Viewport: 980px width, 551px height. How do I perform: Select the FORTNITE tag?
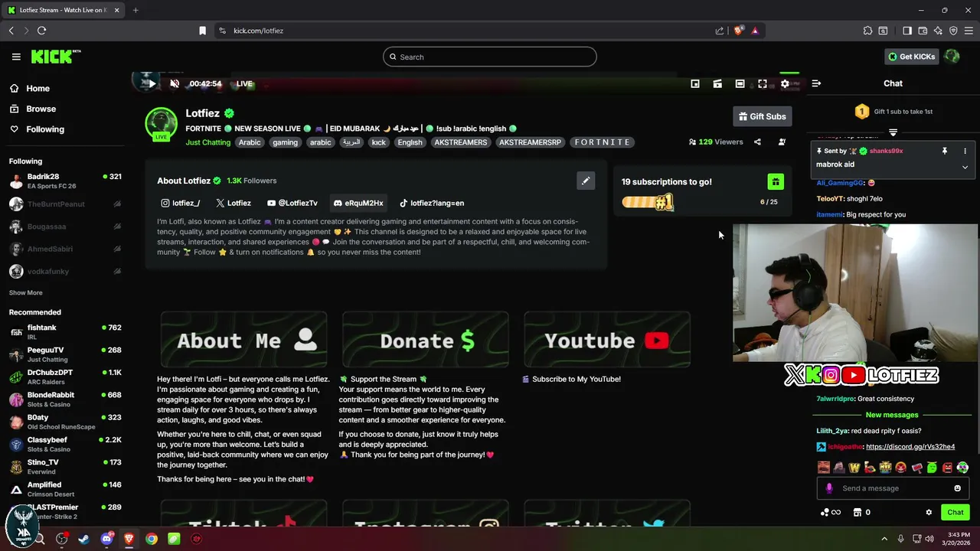(x=603, y=142)
